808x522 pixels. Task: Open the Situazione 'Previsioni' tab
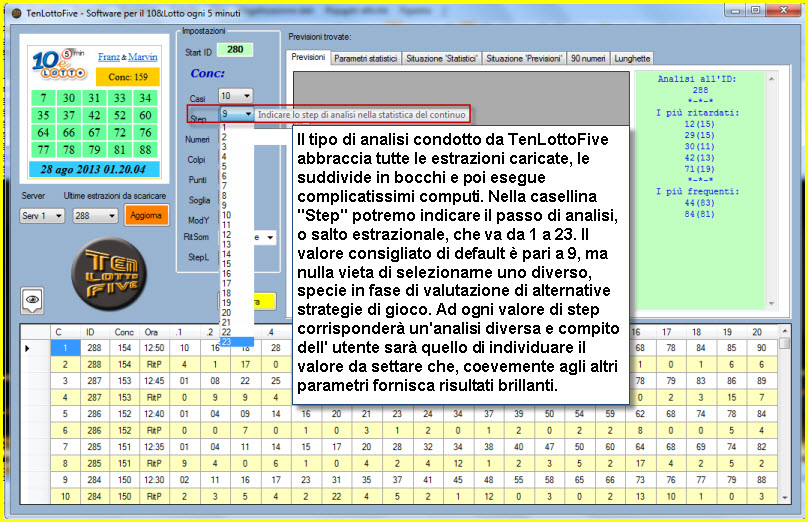(x=524, y=59)
